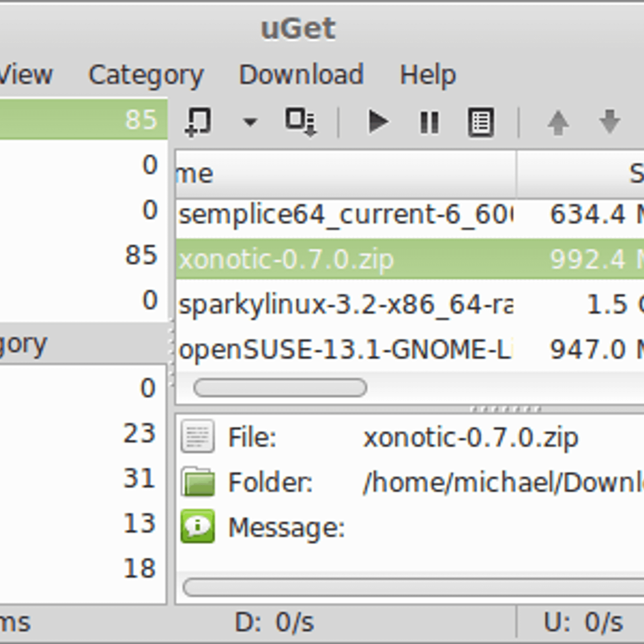Image resolution: width=644 pixels, height=644 pixels.
Task: Click the horizontal scrollbar in details pane
Action: [x=414, y=587]
